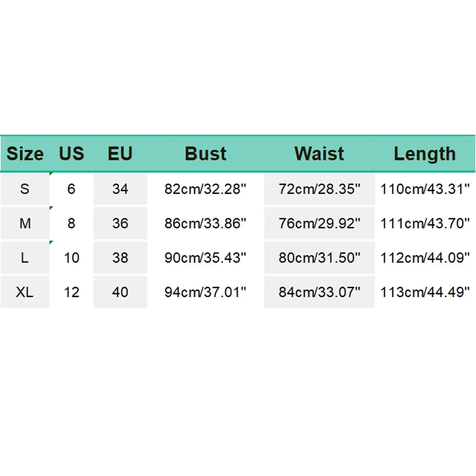
Task: Click the Length column header
Action: [425, 154]
